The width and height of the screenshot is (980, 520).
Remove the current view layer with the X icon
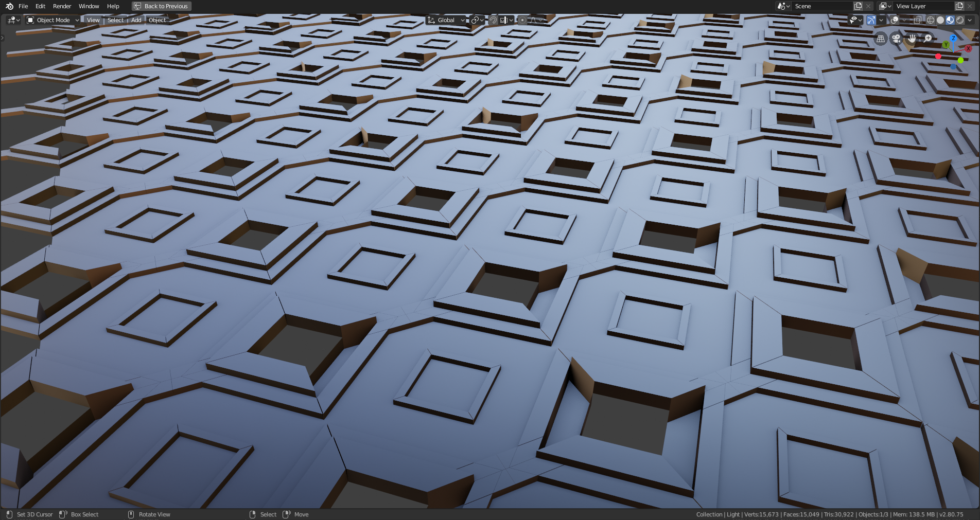tap(970, 6)
